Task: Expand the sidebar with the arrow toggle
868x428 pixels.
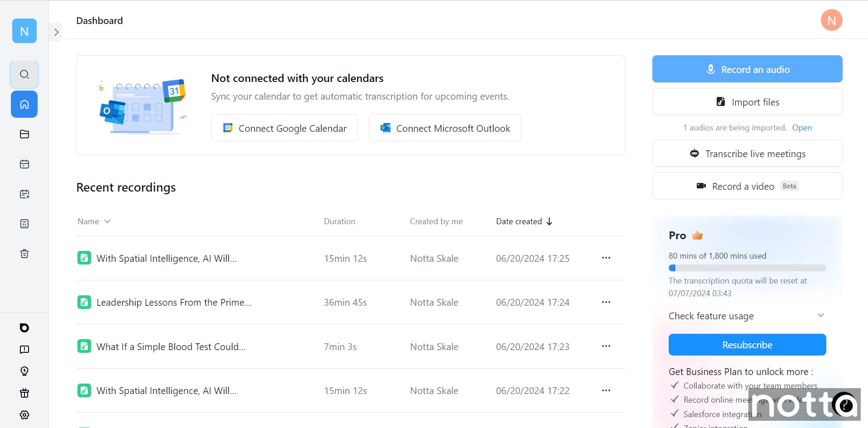Action: coord(56,32)
